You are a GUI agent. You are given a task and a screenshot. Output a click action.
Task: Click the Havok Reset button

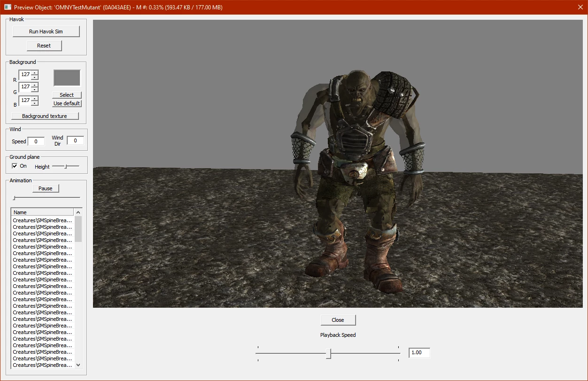click(44, 46)
